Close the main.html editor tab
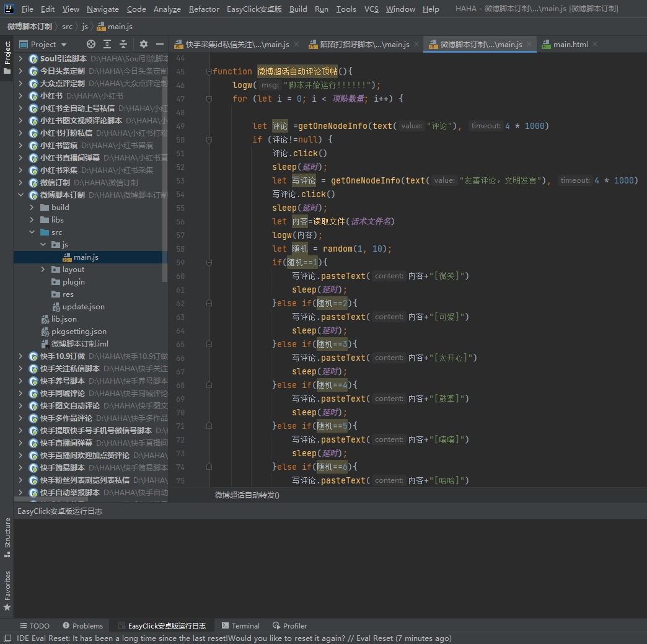 point(594,44)
